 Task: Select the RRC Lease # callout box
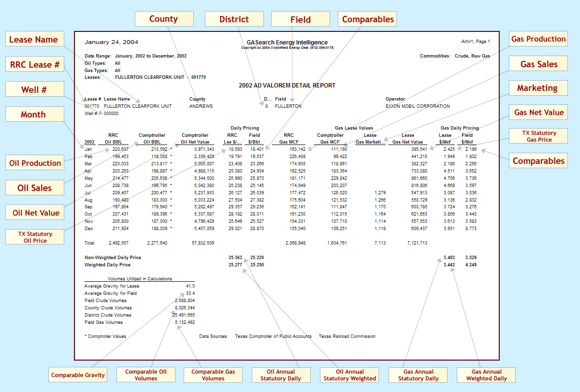(x=34, y=65)
